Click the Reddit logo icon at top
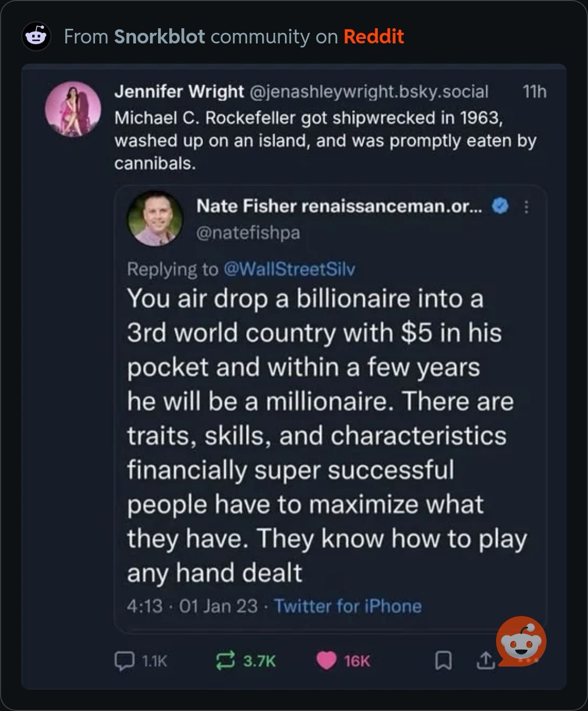Screen dimensions: 588x711 coord(36,37)
